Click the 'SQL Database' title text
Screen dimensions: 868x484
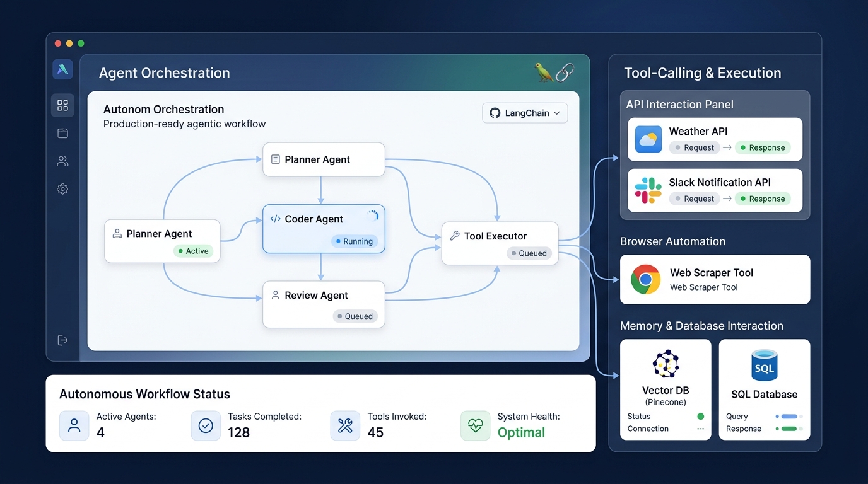(764, 395)
